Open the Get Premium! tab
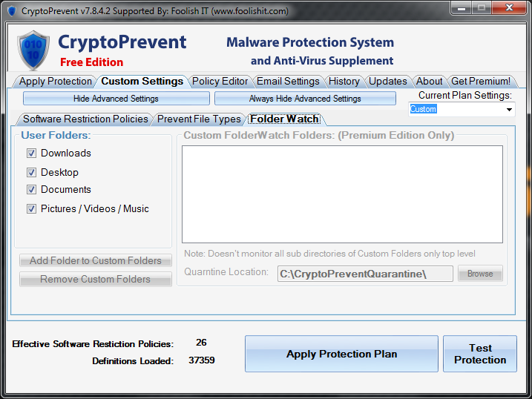532x399 pixels. pos(481,82)
